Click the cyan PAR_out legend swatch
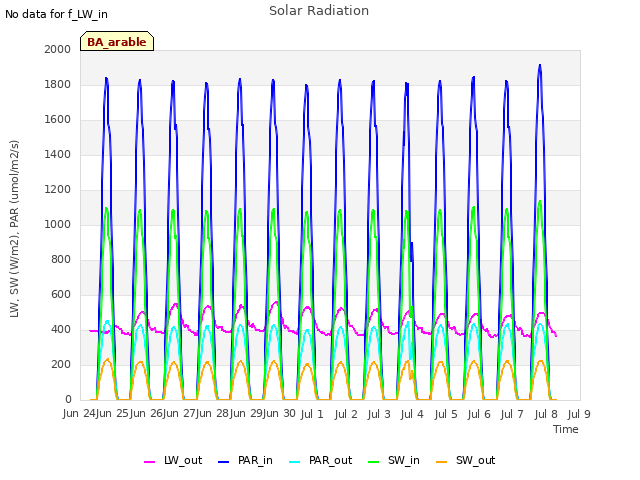The image size is (640, 480). coord(294,462)
